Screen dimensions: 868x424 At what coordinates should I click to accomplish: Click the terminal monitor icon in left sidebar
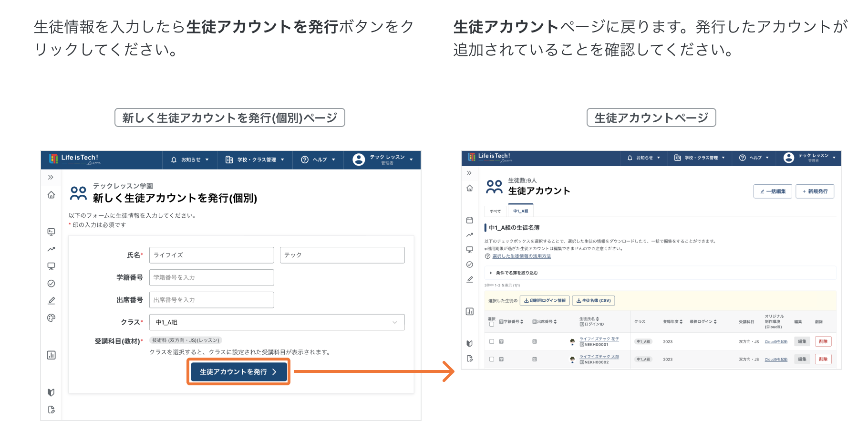[x=52, y=232]
